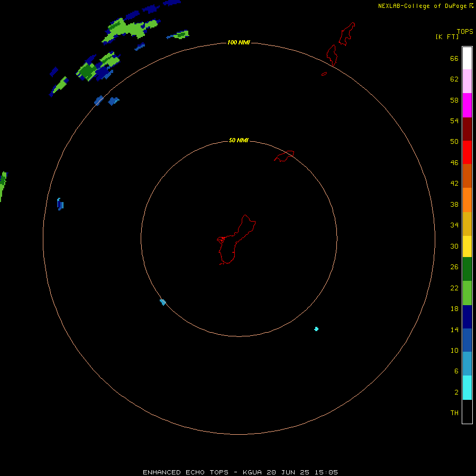Screen dimensions: 476x476
Task: Click the legend value '50'
Action: point(454,142)
